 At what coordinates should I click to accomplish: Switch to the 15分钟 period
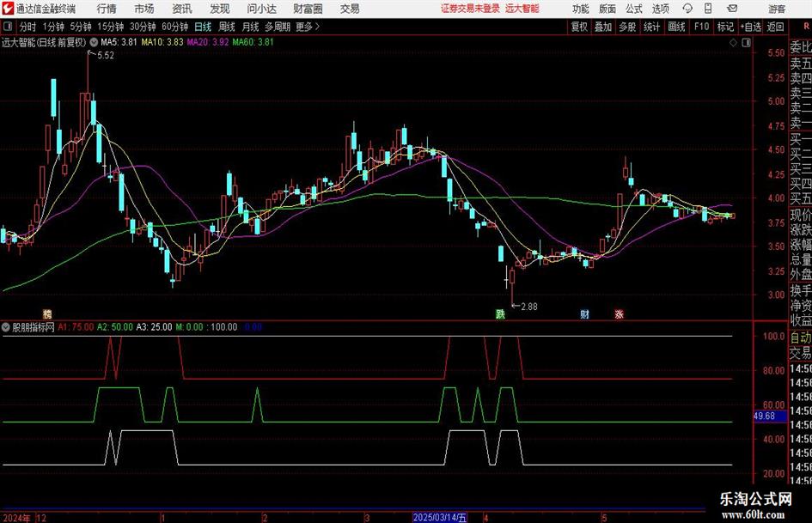point(110,27)
